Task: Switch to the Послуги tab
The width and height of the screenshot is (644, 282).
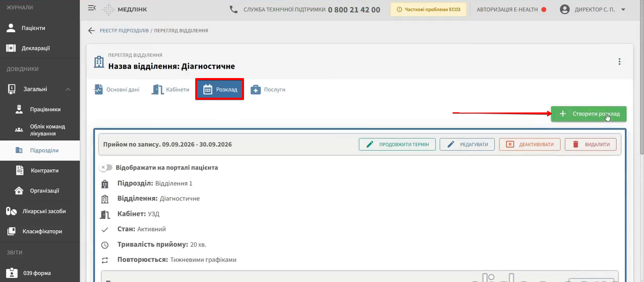Action: 268,90
